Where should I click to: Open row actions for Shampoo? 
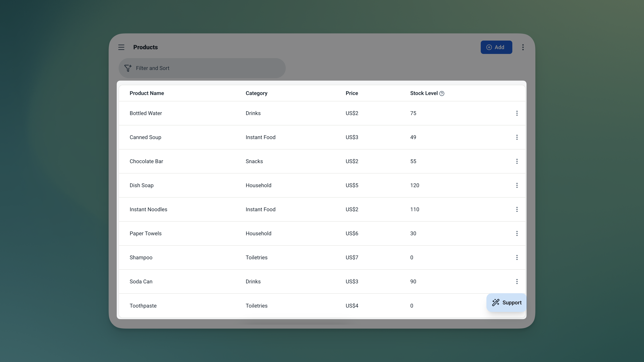[517, 258]
